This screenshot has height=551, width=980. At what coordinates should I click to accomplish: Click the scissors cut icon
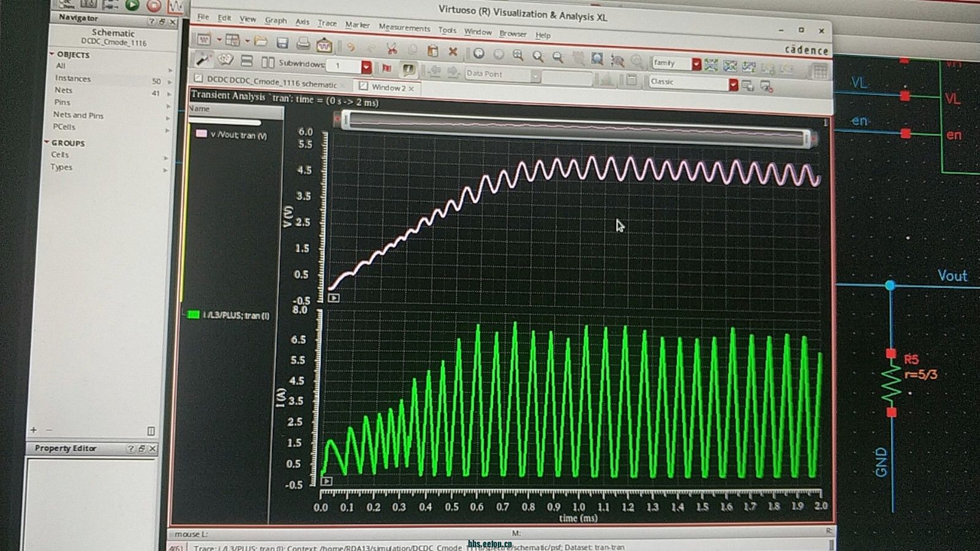tap(392, 48)
